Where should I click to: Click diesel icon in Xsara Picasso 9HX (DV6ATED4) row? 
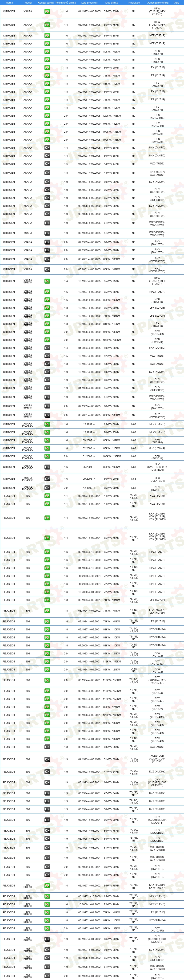pyautogui.click(x=47, y=479)
